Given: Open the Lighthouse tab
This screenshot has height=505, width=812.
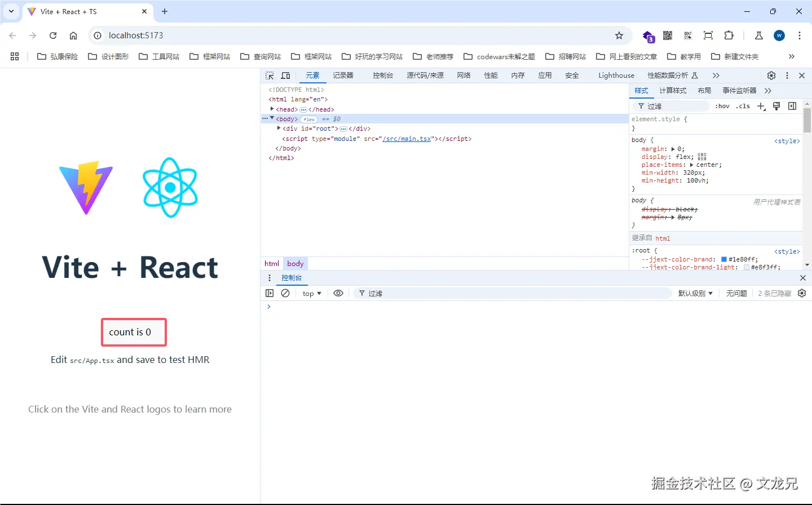Looking at the screenshot, I should [616, 76].
